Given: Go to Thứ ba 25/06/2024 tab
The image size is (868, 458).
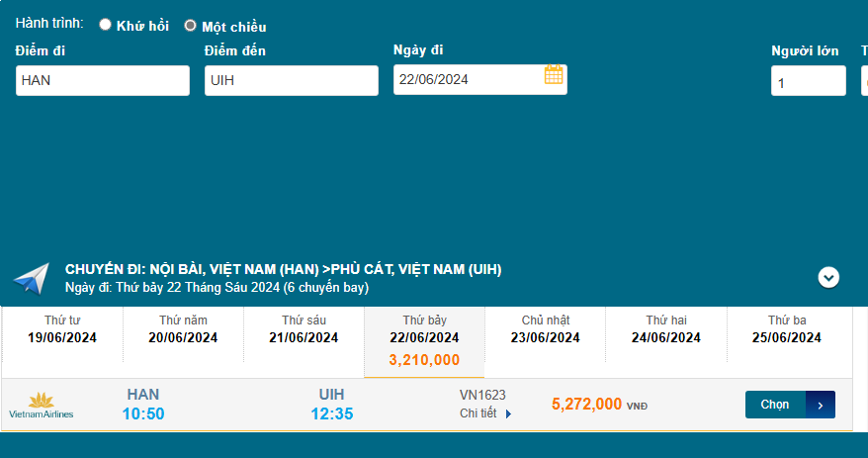Looking at the screenshot, I should [x=787, y=329].
